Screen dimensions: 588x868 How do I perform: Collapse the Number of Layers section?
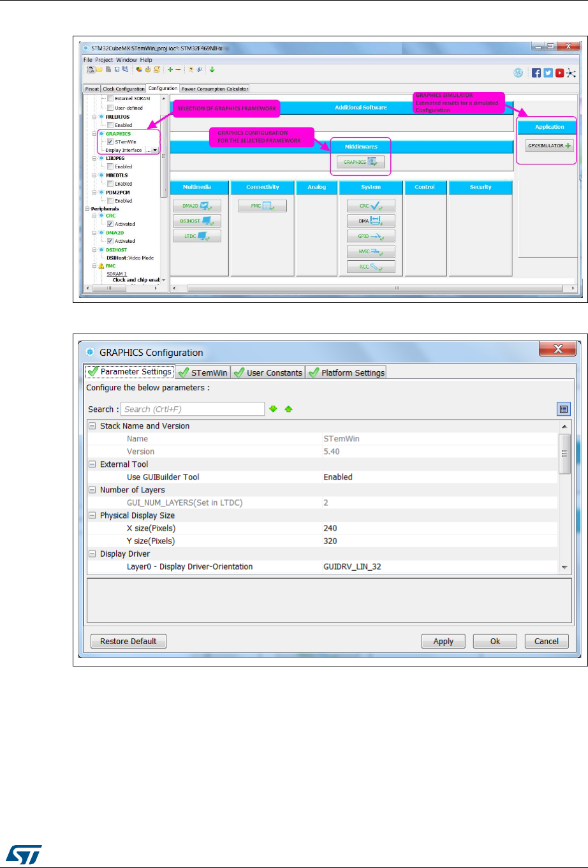tap(92, 490)
